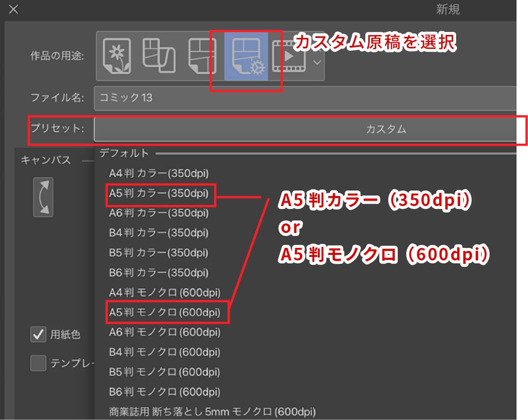Expand more work type options arrow

(x=316, y=62)
